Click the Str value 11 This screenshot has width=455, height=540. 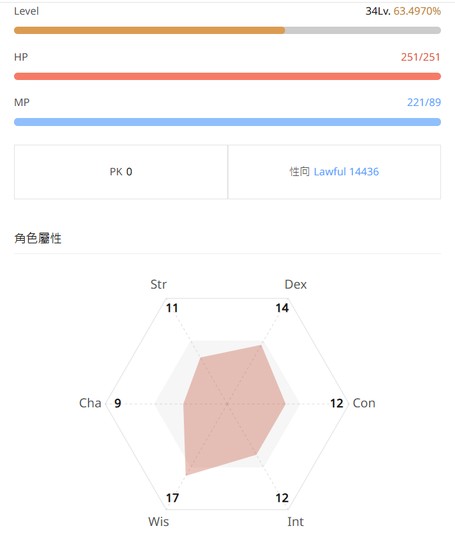click(172, 308)
